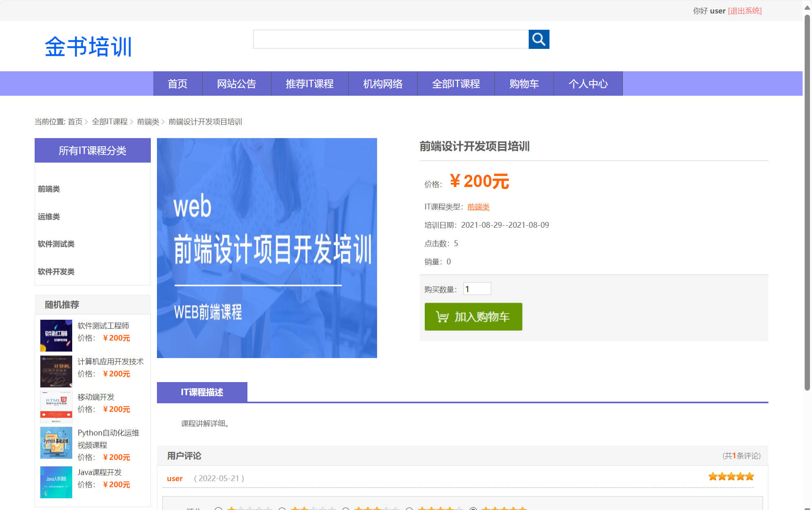This screenshot has width=812, height=510.
Task: Click the 加入购物车 button
Action: coord(473,317)
